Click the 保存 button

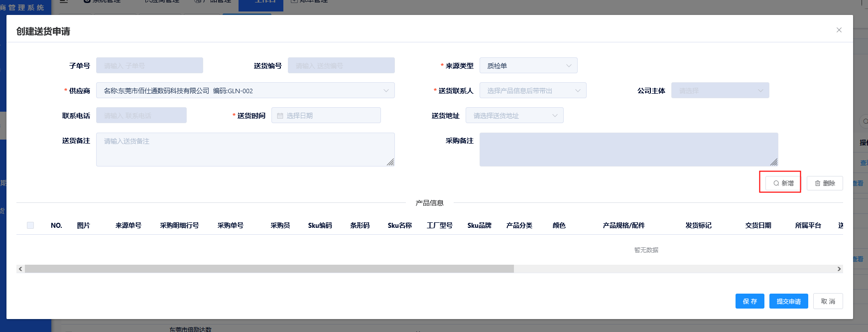[x=749, y=301]
